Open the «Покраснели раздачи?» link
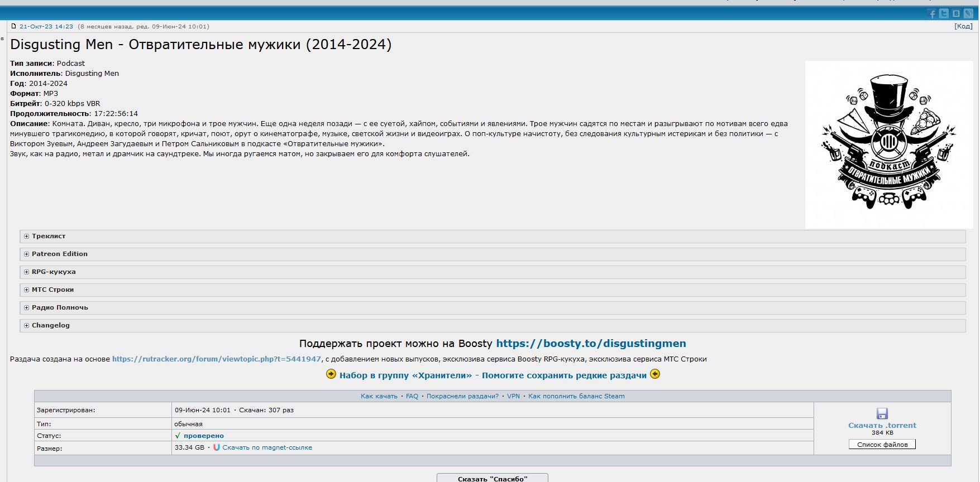The image size is (980, 482). pos(462,396)
